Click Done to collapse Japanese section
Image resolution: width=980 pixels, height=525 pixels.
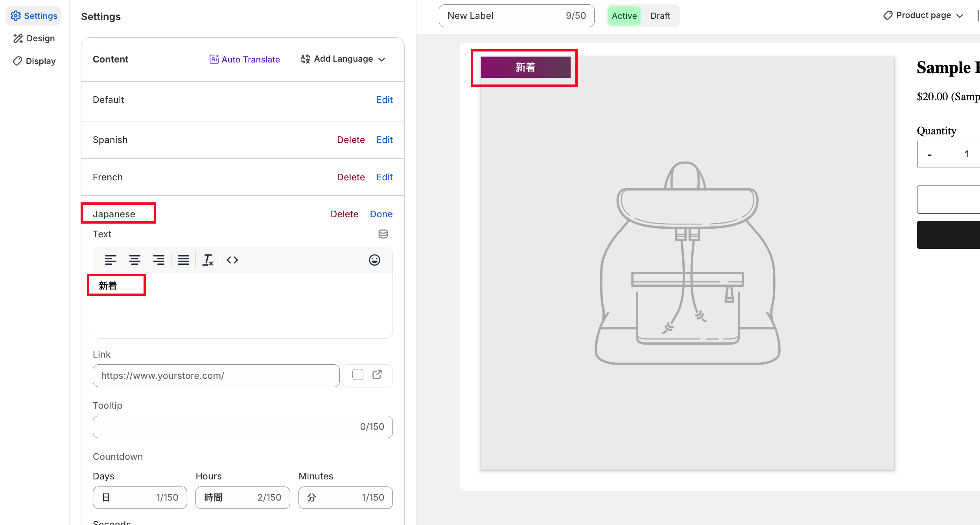pyautogui.click(x=381, y=214)
